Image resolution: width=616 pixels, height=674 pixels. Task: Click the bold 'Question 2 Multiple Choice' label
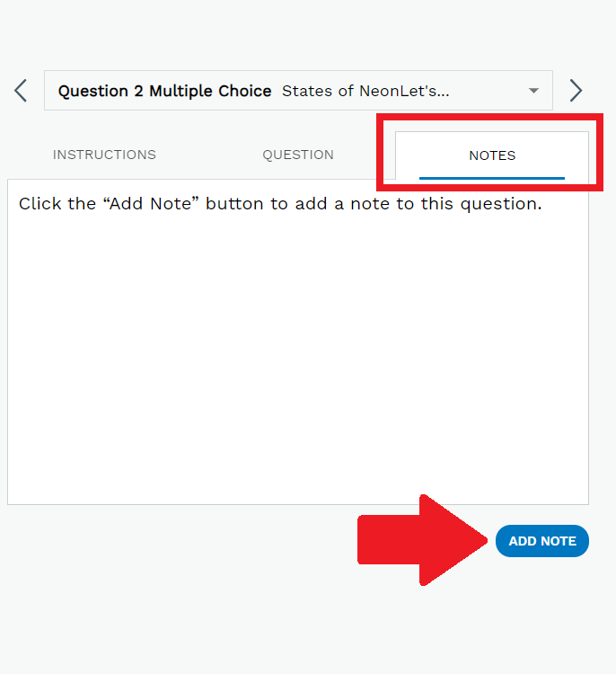click(164, 91)
